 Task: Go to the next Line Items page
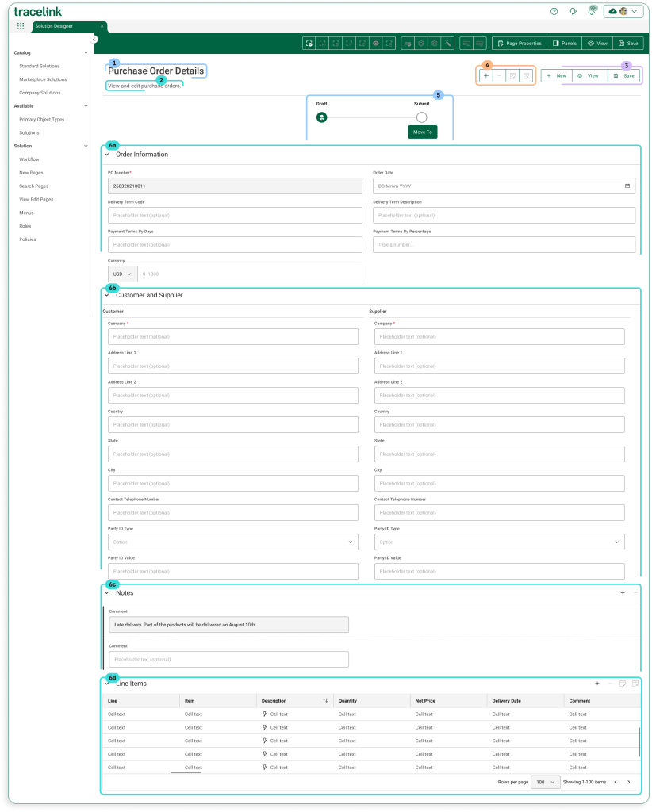click(x=629, y=782)
